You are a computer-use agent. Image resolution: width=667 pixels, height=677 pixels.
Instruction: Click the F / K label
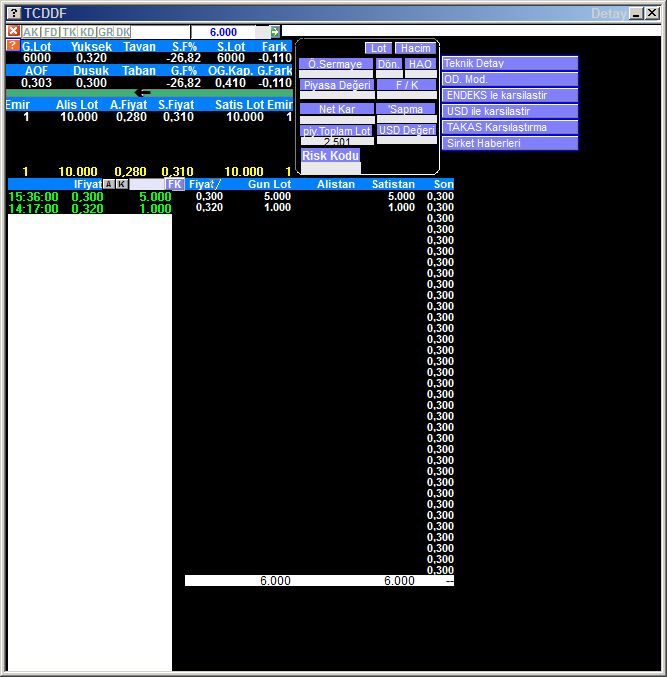pyautogui.click(x=407, y=85)
